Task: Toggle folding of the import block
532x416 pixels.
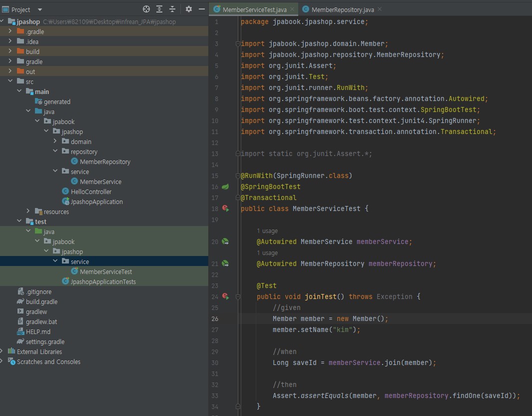Action: click(x=238, y=44)
